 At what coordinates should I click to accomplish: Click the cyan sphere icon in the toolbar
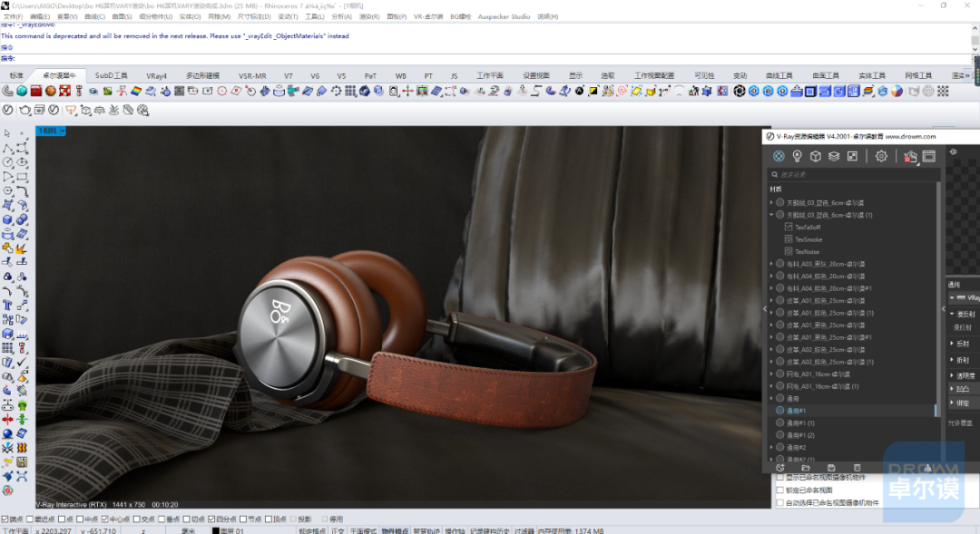[22, 92]
